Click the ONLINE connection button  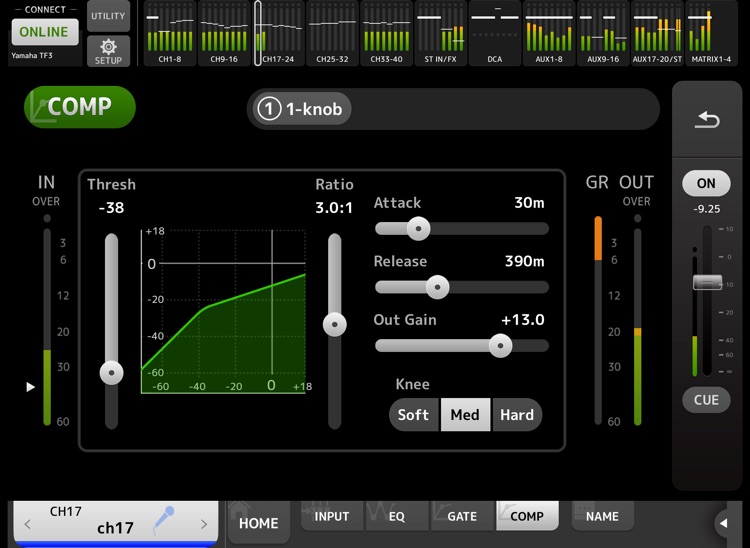tap(44, 32)
